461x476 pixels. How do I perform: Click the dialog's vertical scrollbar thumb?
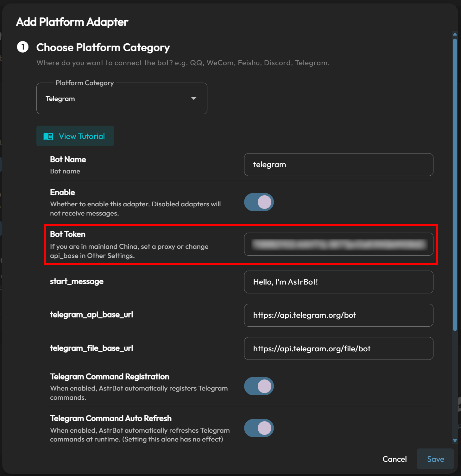pyautogui.click(x=455, y=185)
